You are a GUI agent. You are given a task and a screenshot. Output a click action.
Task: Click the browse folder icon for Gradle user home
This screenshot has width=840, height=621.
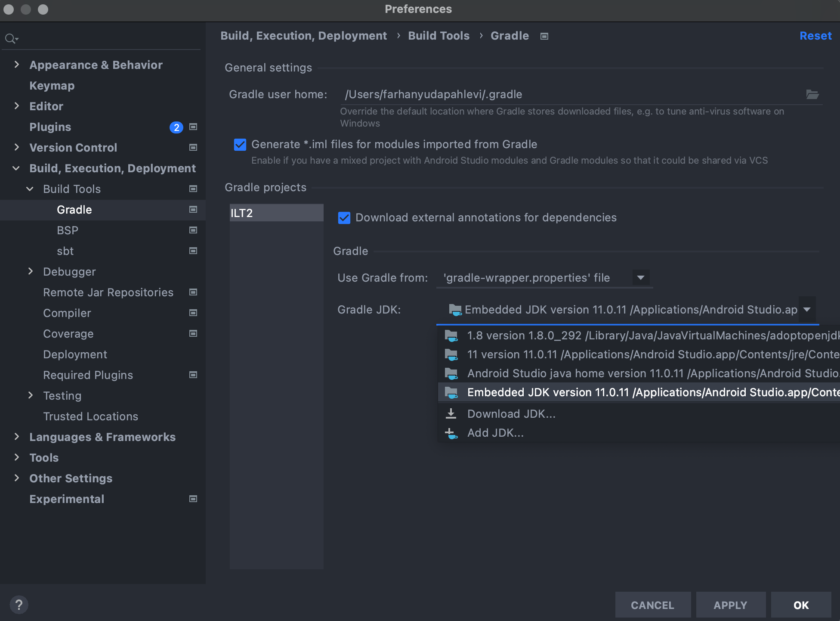click(812, 94)
